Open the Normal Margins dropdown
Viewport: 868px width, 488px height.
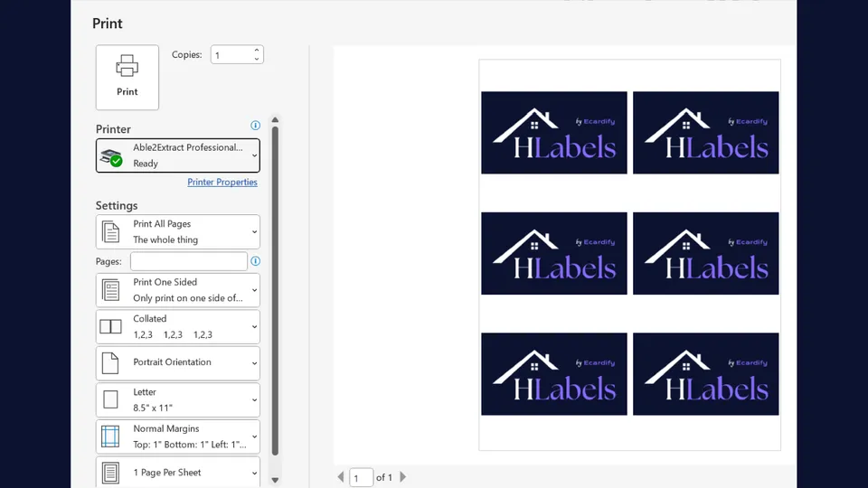click(x=178, y=436)
